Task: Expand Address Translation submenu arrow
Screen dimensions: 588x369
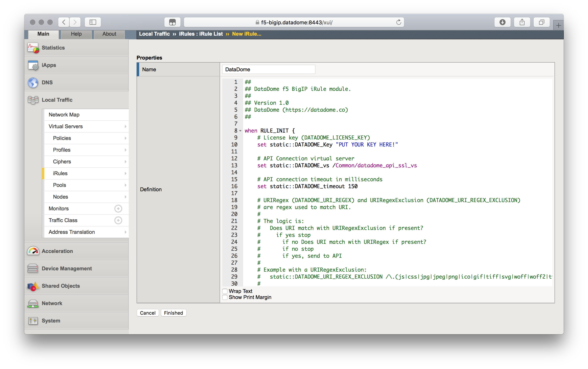Action: click(x=125, y=232)
